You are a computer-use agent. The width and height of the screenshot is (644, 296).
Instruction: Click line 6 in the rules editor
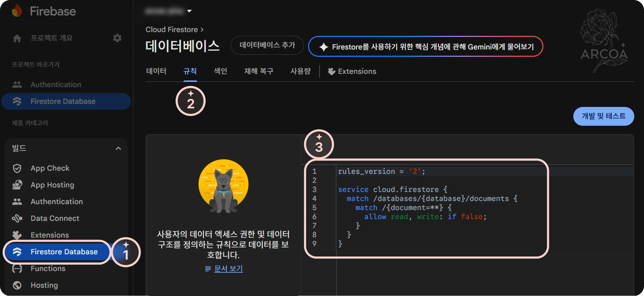pyautogui.click(x=425, y=217)
